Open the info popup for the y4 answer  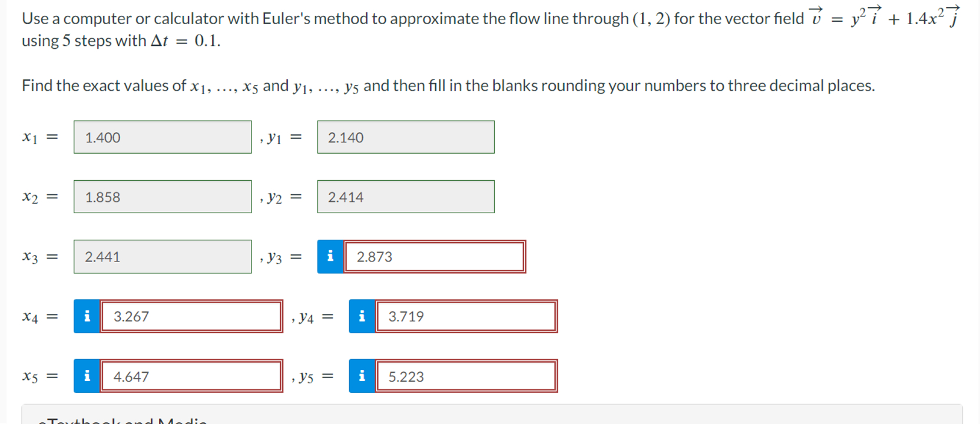[362, 316]
